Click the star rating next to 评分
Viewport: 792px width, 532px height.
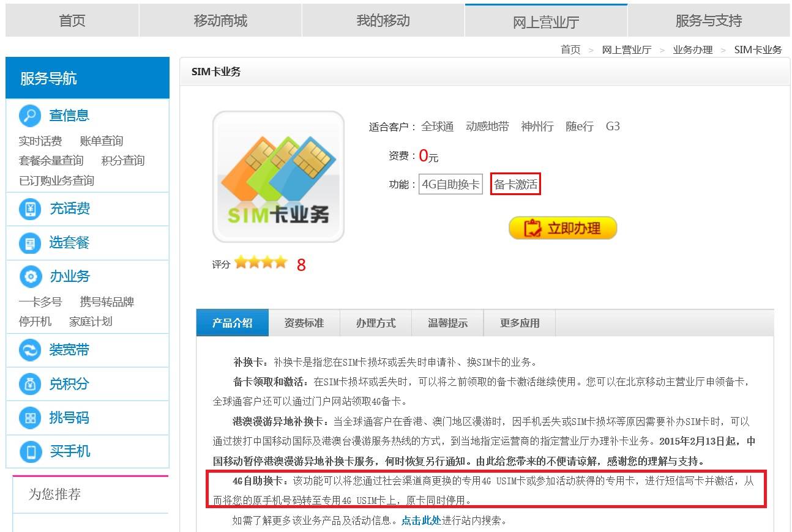[x=261, y=263]
